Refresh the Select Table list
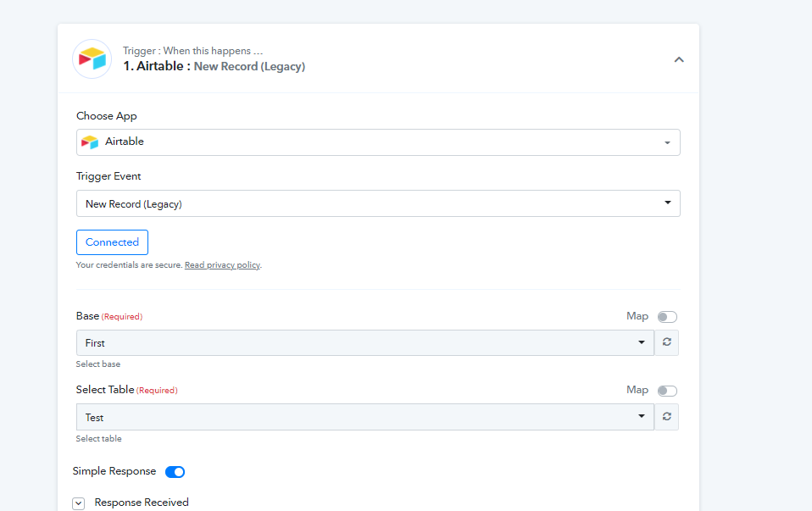Screen dimensions: 812x511 666,417
